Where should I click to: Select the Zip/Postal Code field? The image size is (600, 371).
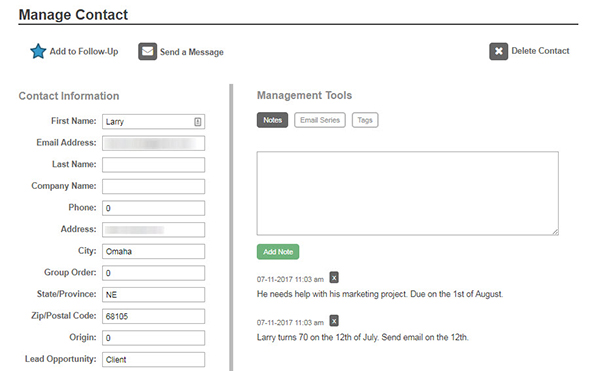pyautogui.click(x=153, y=316)
